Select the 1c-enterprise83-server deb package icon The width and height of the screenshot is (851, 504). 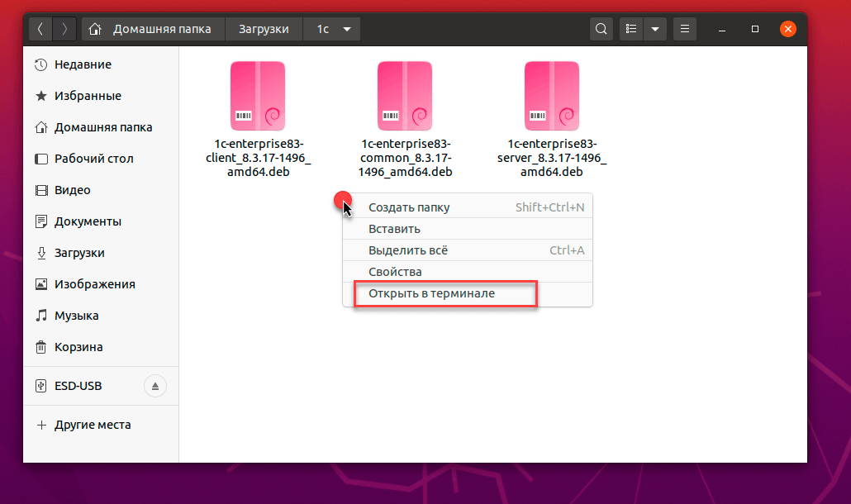(552, 96)
